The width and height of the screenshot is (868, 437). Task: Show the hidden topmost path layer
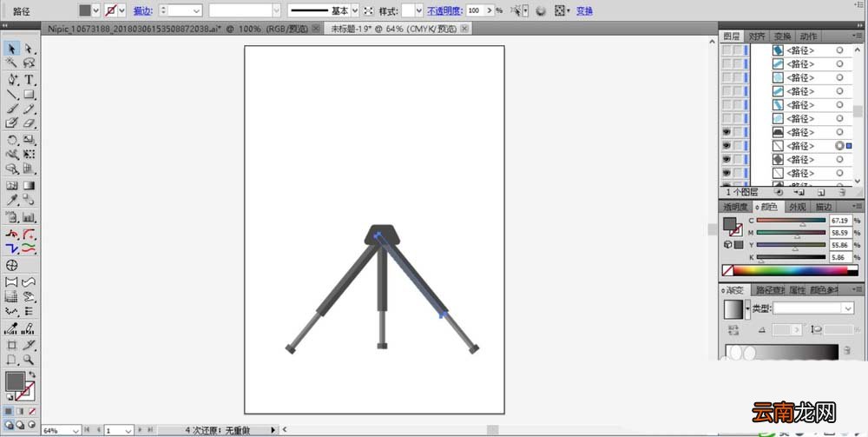tap(727, 50)
